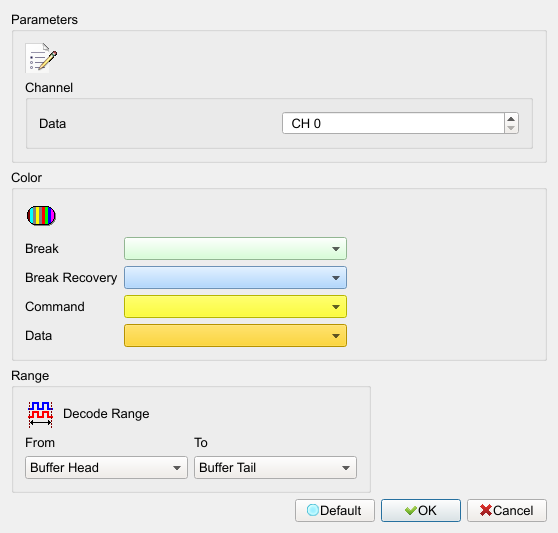Click the Decode Range label
Viewport: 558px width, 533px height.
tap(106, 414)
